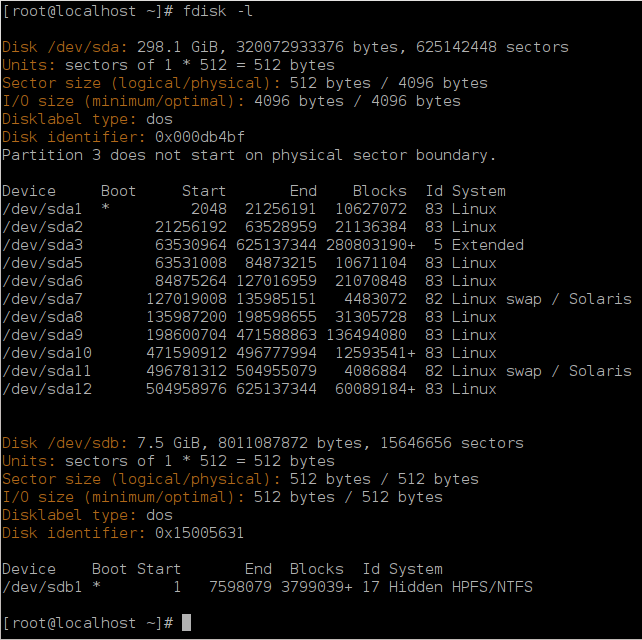Click the /dev/sdb1 device entry
The width and height of the screenshot is (642, 640).
[42, 587]
